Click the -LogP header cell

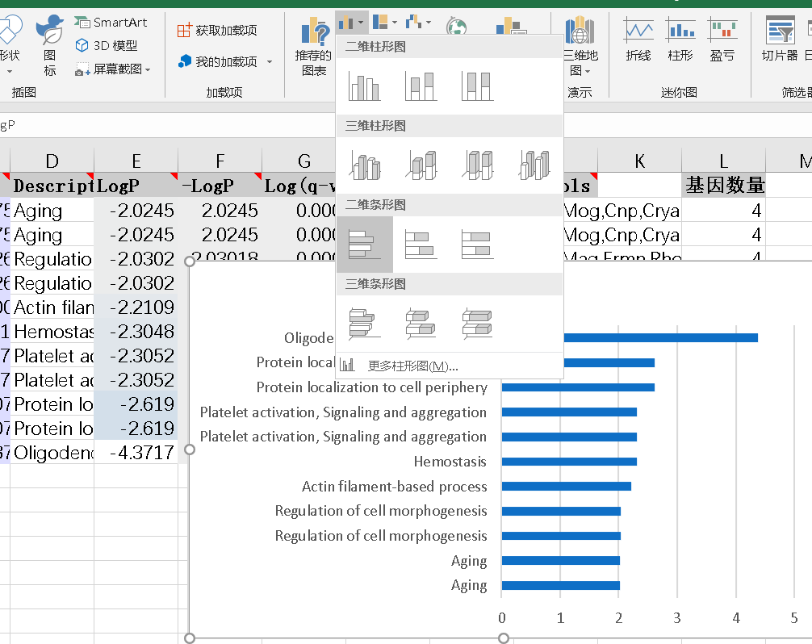coord(220,186)
